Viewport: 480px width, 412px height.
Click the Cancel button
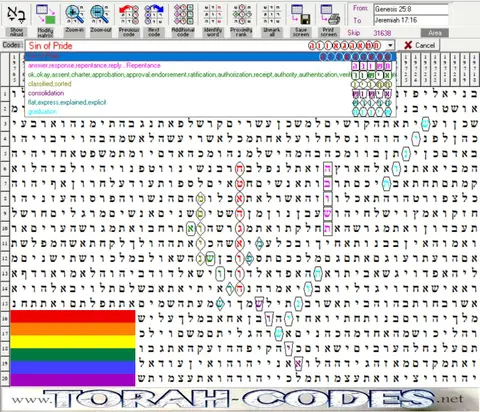point(420,45)
